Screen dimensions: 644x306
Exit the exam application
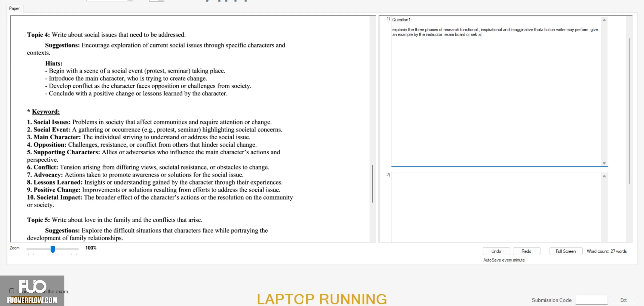[x=624, y=300]
